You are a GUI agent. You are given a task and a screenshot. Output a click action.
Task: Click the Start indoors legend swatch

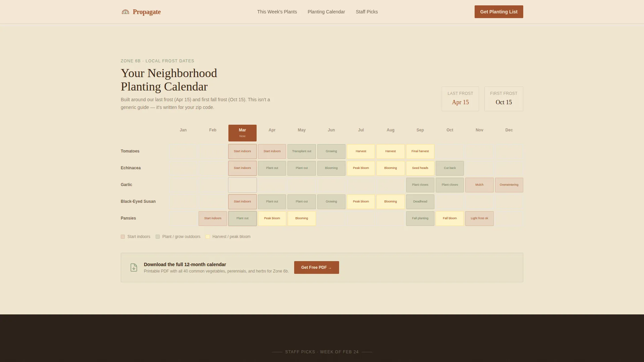tap(123, 237)
